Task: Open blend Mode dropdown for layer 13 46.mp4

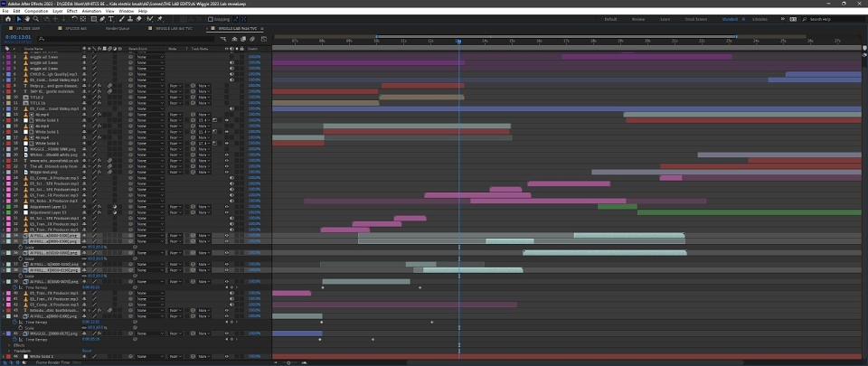Action: coord(175,115)
